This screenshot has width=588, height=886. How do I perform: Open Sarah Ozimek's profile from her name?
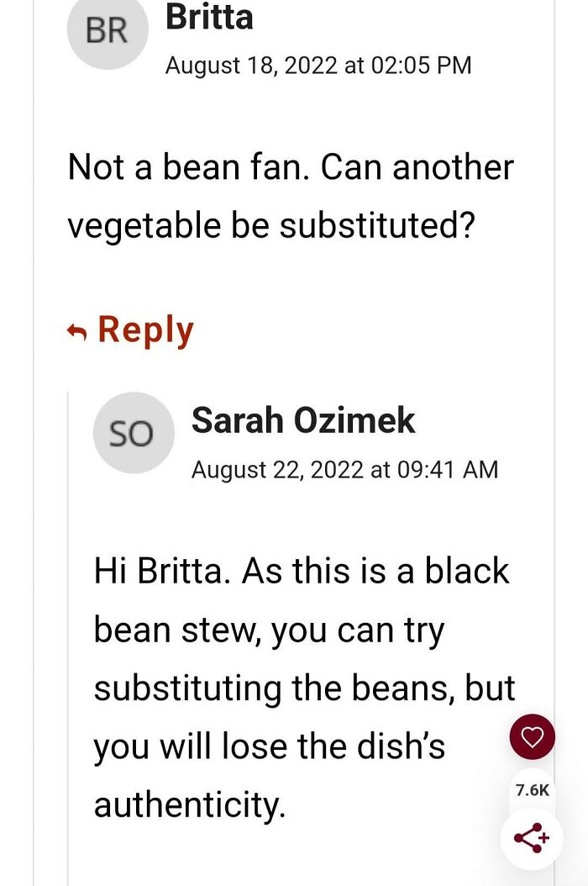tap(302, 420)
